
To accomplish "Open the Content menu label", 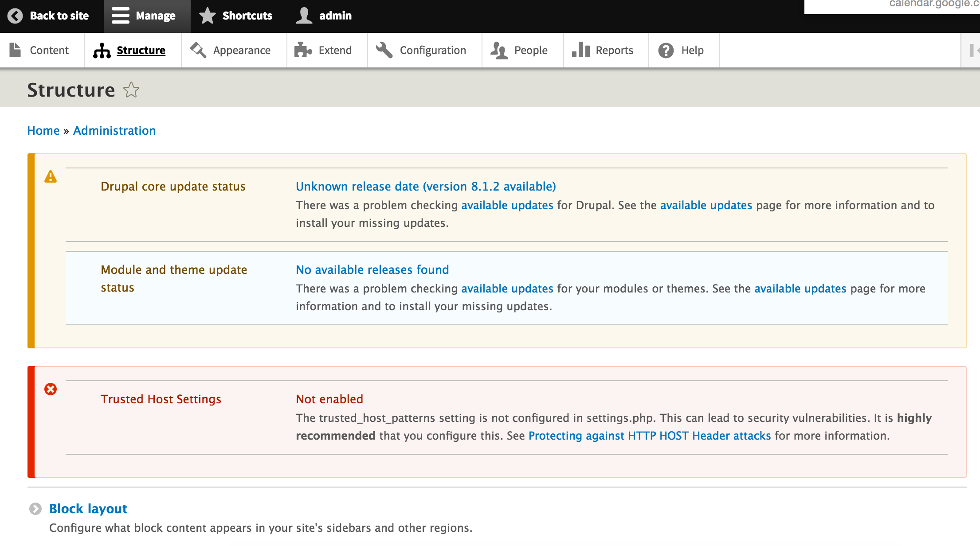I will click(49, 51).
